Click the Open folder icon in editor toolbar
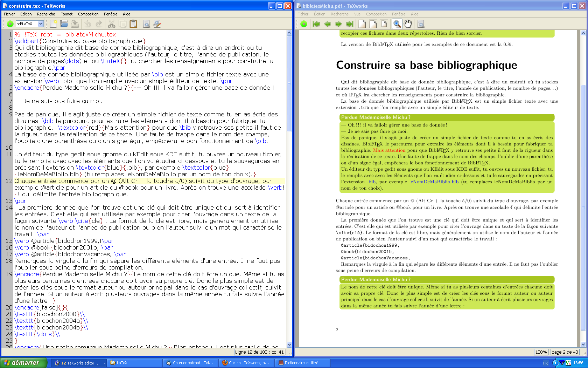Viewport: 588px width, 368px height. click(x=64, y=24)
